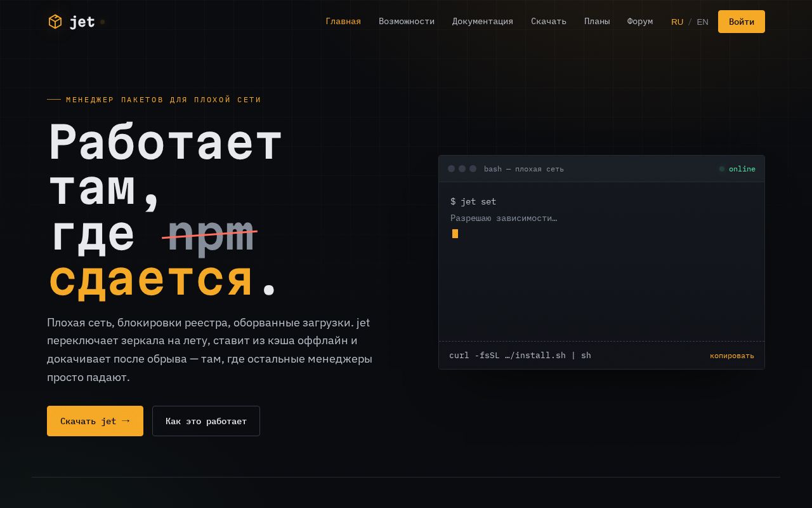
Task: Switch the language to EN
Action: coord(702,22)
